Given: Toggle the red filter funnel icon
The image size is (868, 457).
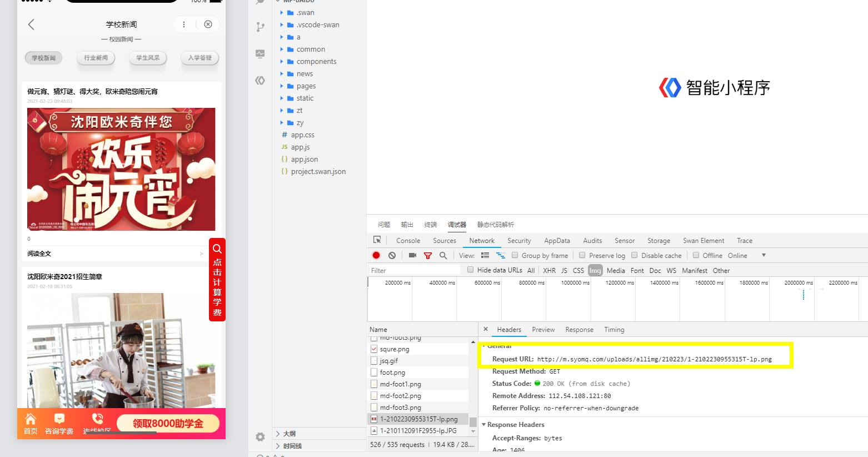Looking at the screenshot, I should pyautogui.click(x=428, y=255).
